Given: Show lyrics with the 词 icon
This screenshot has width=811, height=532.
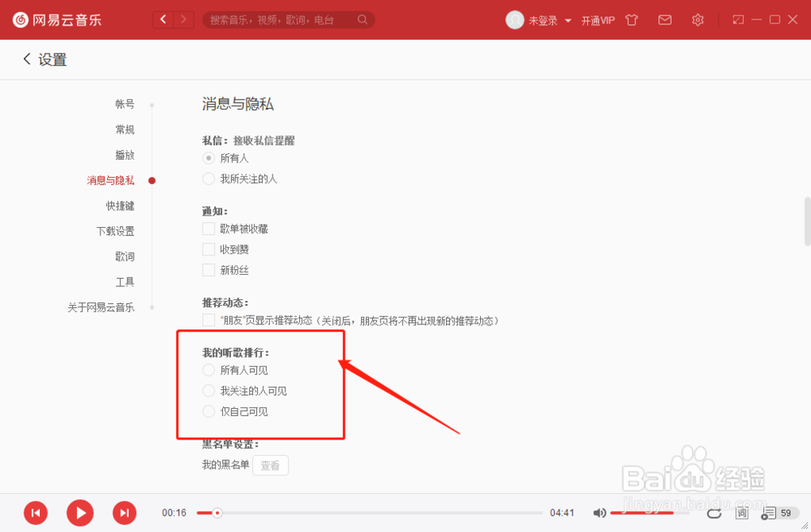Looking at the screenshot, I should 742,513.
